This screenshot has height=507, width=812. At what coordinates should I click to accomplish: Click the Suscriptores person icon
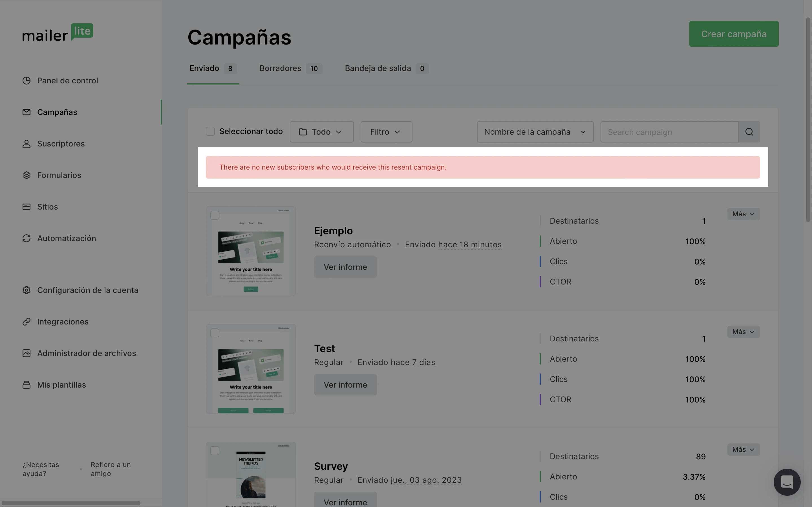click(27, 144)
